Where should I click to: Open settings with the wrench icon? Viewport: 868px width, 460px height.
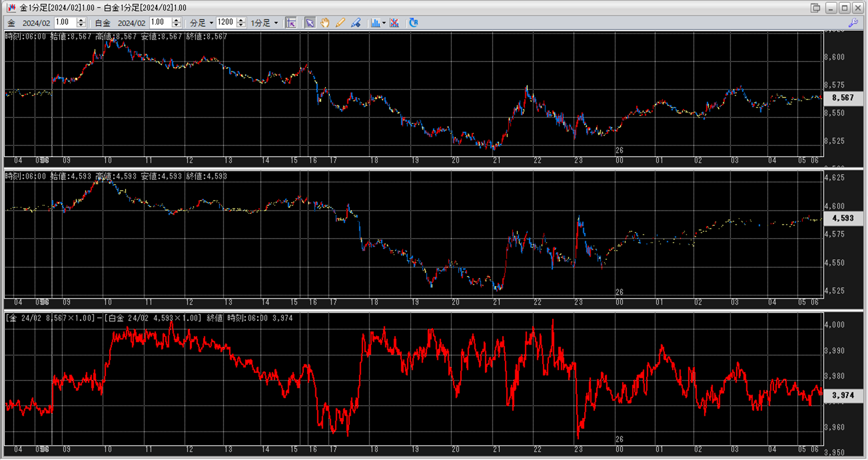click(x=853, y=23)
